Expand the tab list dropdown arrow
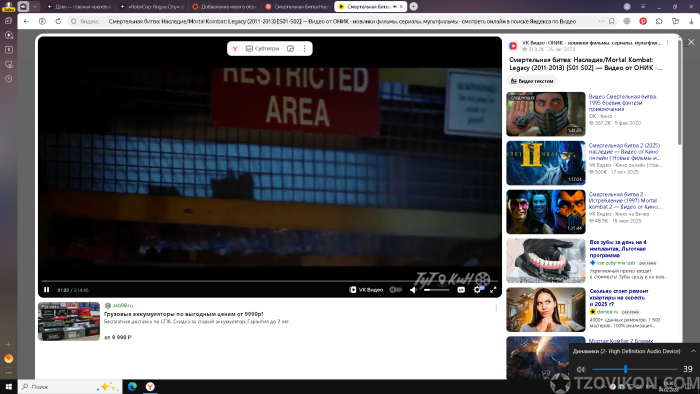Screen dimensions: 700x394 [x=35, y=6]
